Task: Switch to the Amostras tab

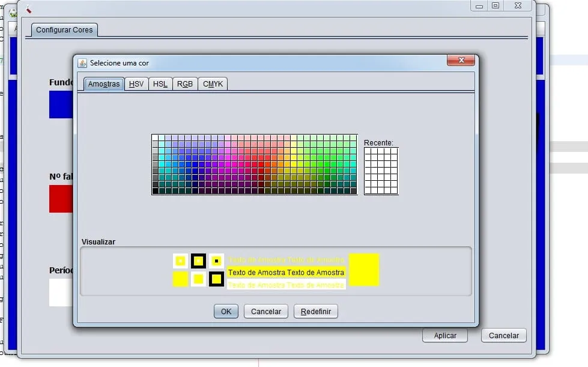Action: [x=104, y=84]
